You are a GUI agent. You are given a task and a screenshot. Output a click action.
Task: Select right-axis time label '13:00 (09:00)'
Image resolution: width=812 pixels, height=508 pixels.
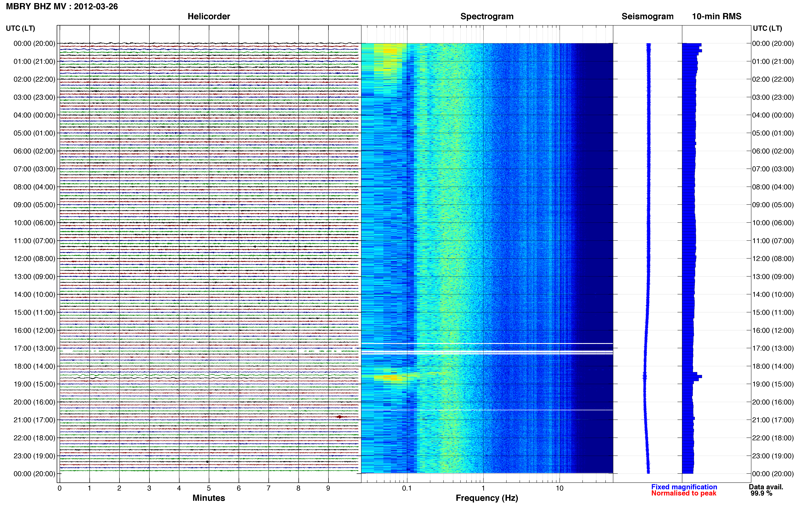(x=773, y=277)
